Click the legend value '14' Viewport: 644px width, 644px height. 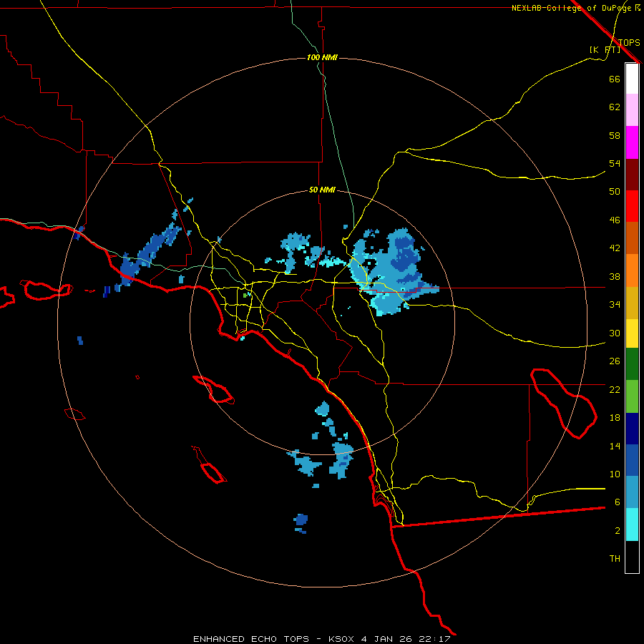(615, 446)
